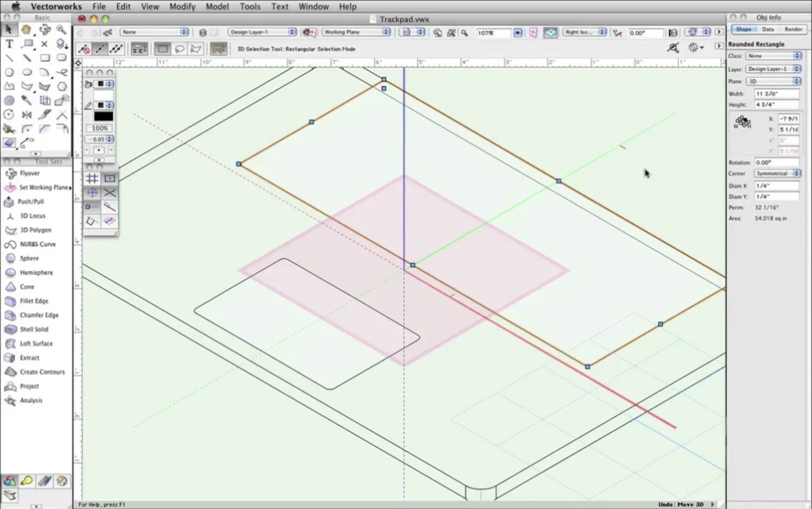The image size is (812, 509).
Task: Open the zoom percentage dropdown arrow
Action: 518,32
